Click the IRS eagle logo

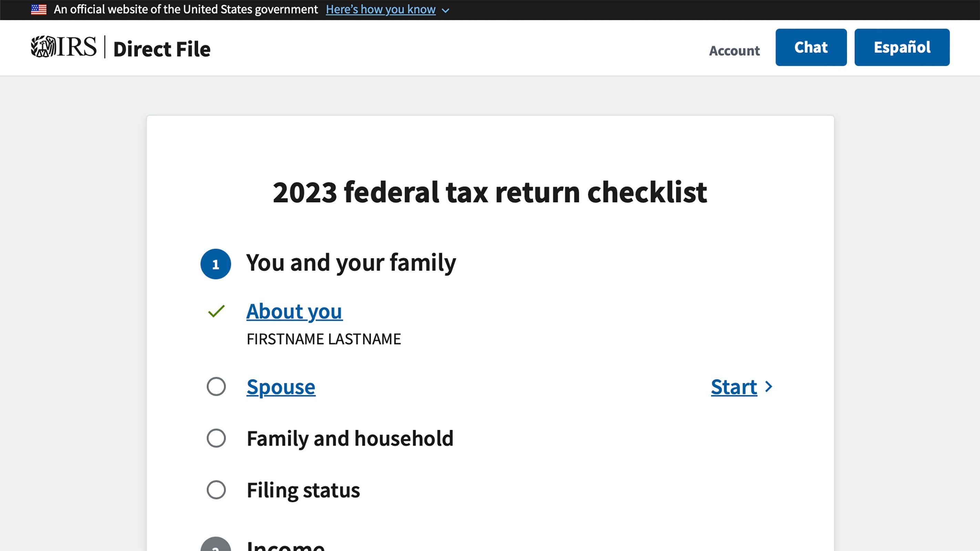pos(43,47)
